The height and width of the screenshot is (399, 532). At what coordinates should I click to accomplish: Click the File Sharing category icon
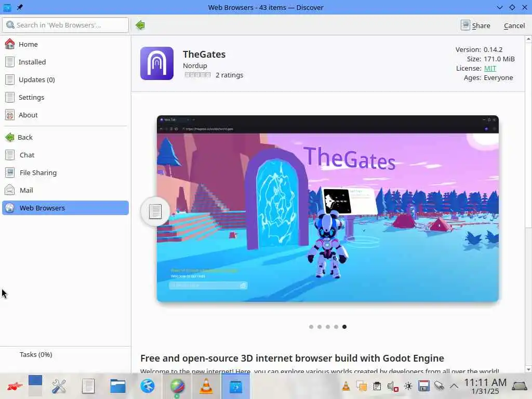tap(10, 172)
